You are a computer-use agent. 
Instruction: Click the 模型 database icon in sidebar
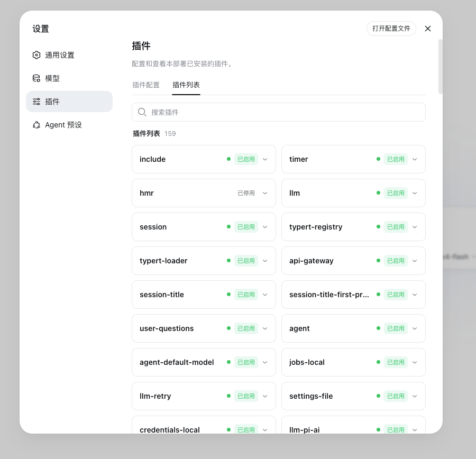pyautogui.click(x=36, y=78)
